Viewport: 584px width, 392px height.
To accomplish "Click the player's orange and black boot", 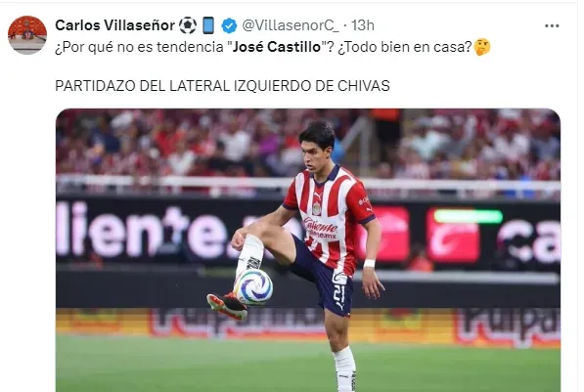I will coord(227,306).
